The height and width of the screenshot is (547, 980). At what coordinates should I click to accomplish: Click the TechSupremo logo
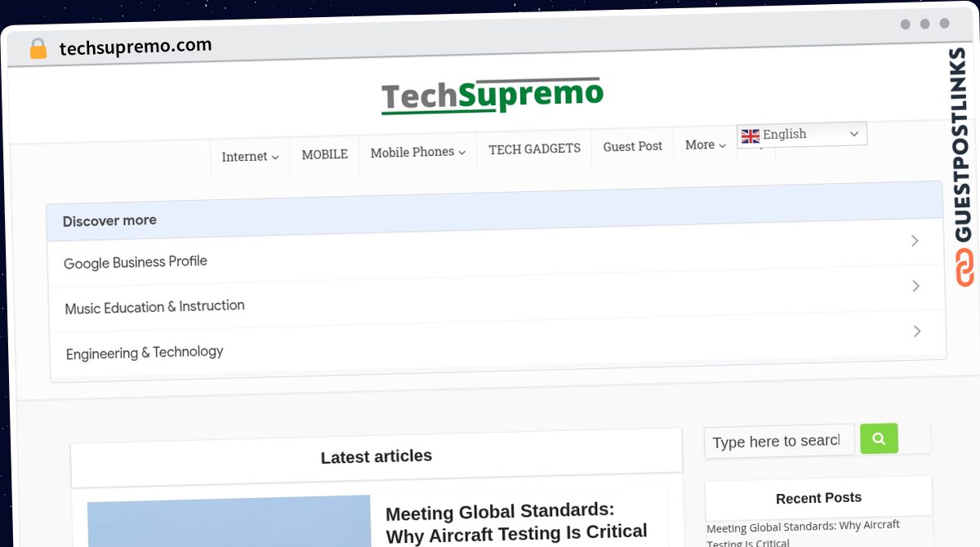tap(492, 96)
